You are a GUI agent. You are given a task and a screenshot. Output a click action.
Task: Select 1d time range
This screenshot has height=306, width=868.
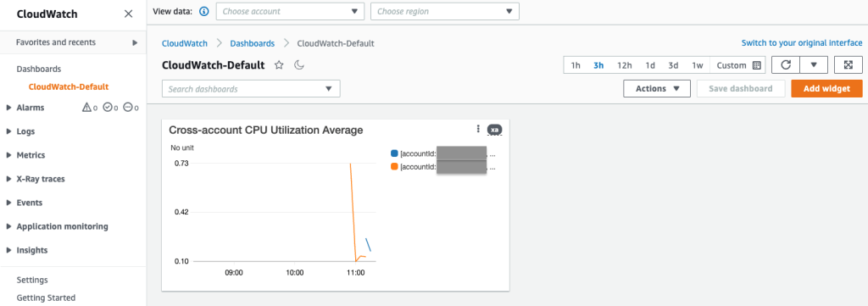tap(650, 65)
